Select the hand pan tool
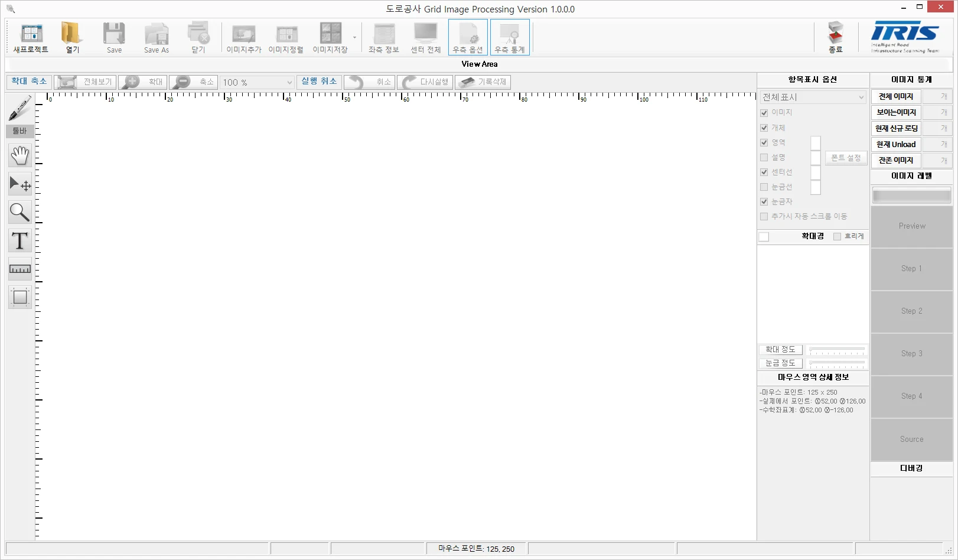The image size is (958, 560). pos(20,155)
